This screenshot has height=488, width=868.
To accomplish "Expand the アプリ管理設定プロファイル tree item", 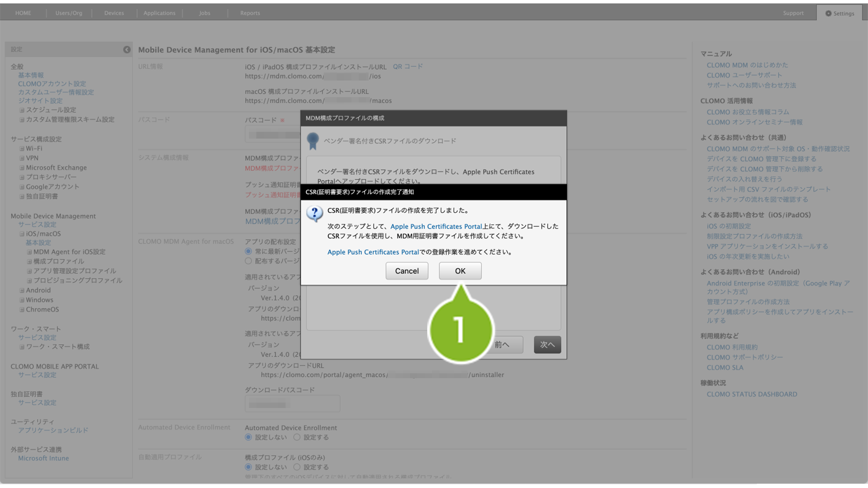I will [29, 271].
